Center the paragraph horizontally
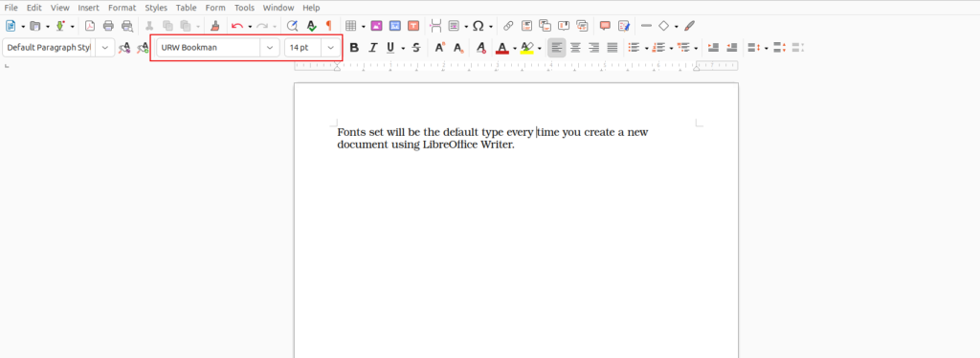This screenshot has height=358, width=980. [x=575, y=48]
